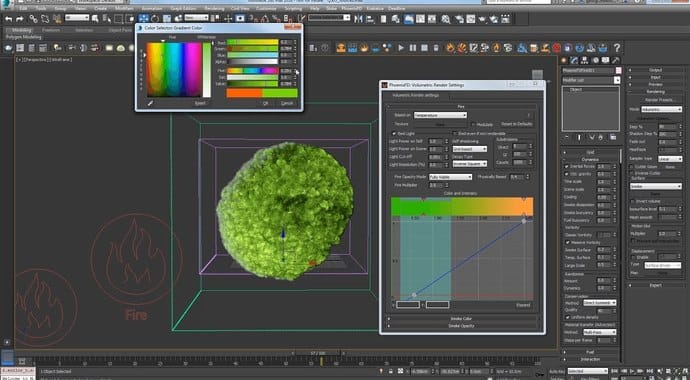The width and height of the screenshot is (690, 380).
Task: Click the Mirror tool icon
Action: click(x=359, y=18)
